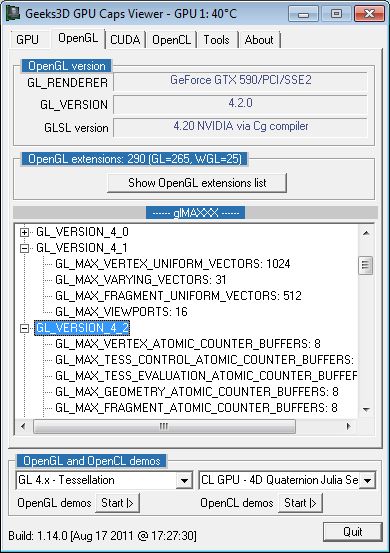Collapse the GL_VERSION_4_2 tree node

24,328
